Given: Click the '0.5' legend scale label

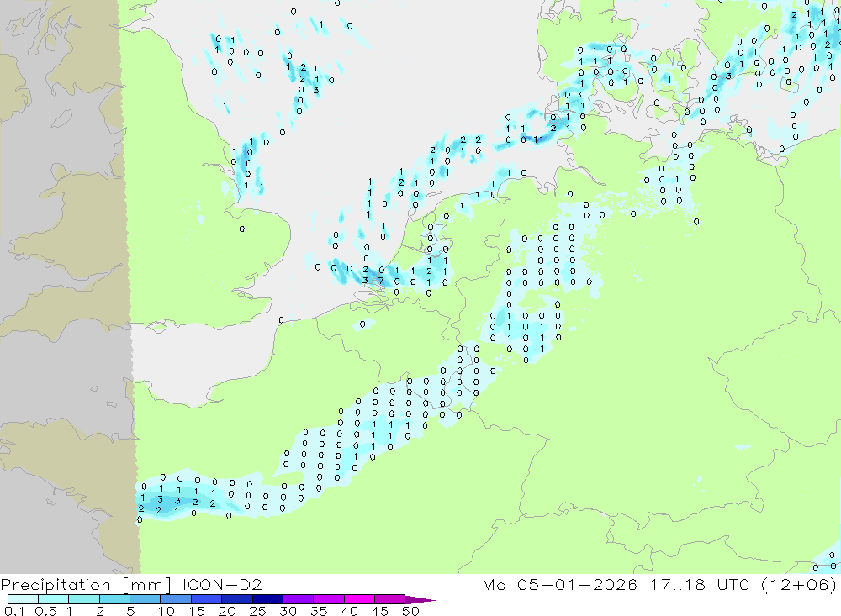Looking at the screenshot, I should 45,611.
